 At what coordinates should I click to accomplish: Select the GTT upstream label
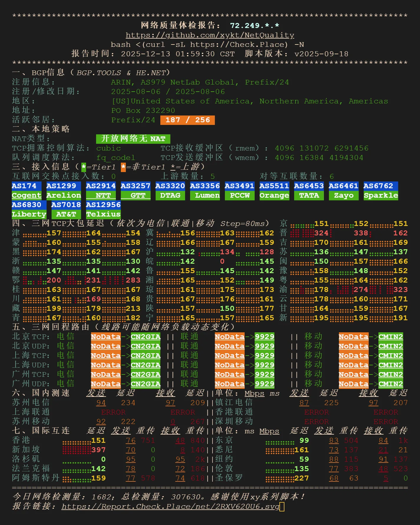tap(138, 195)
